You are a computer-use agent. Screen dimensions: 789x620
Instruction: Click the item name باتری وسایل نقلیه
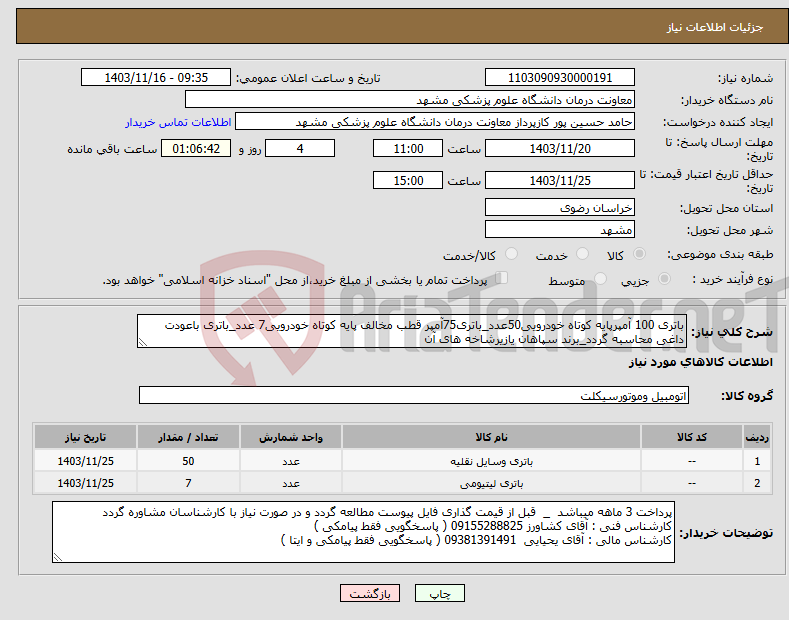(491, 461)
